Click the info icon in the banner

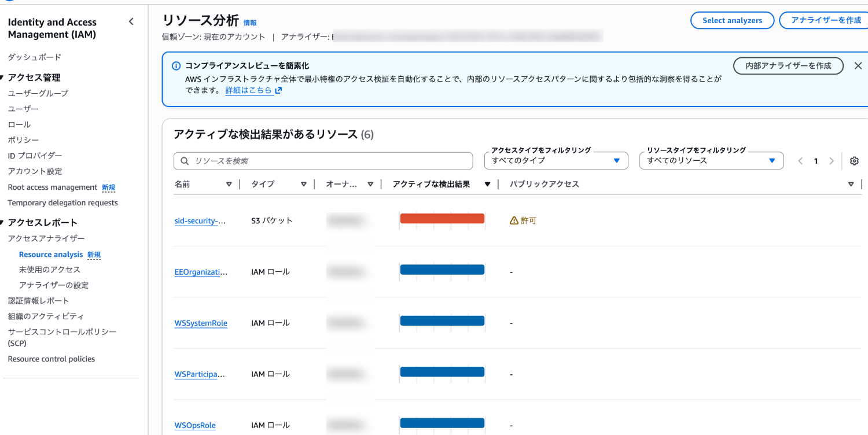coord(176,66)
